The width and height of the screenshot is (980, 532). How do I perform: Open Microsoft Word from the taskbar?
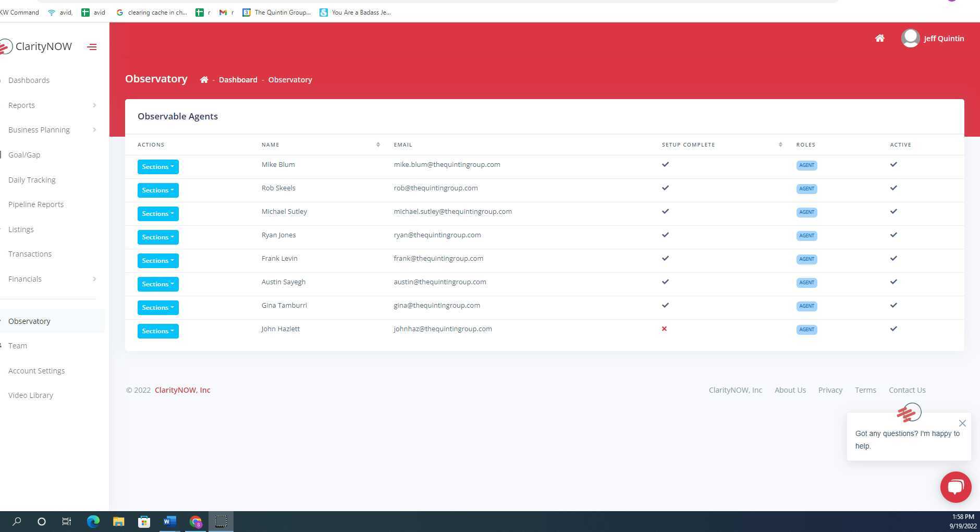(169, 521)
